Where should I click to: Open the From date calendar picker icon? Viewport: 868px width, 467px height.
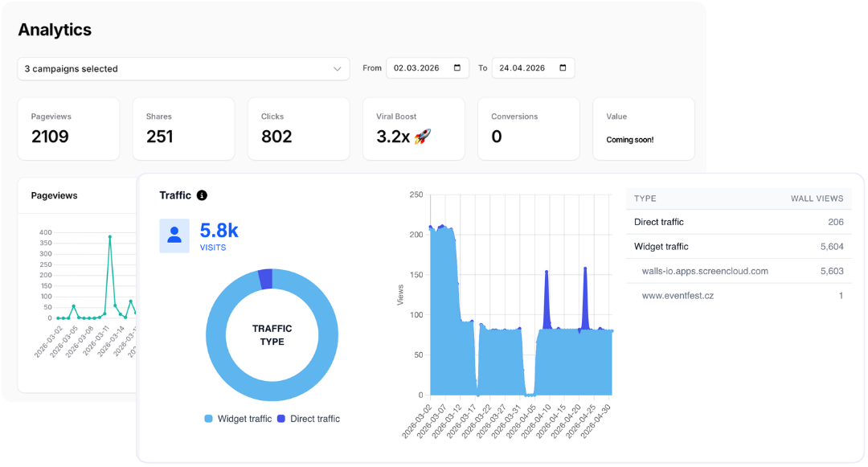click(x=457, y=68)
